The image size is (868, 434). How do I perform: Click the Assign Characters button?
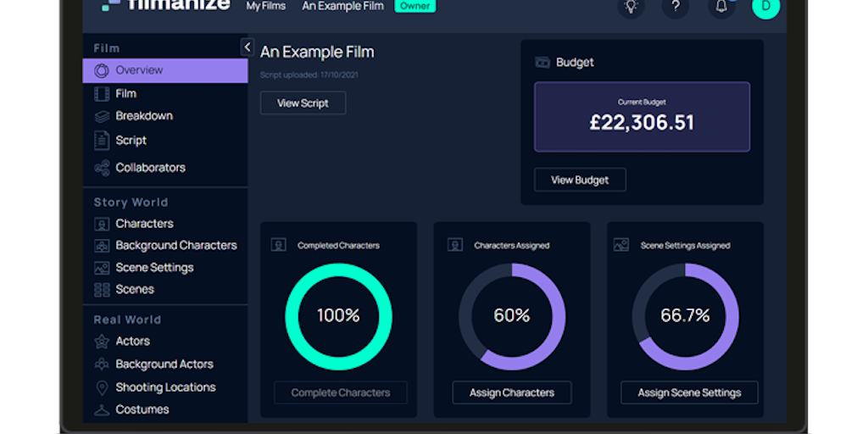coord(511,393)
